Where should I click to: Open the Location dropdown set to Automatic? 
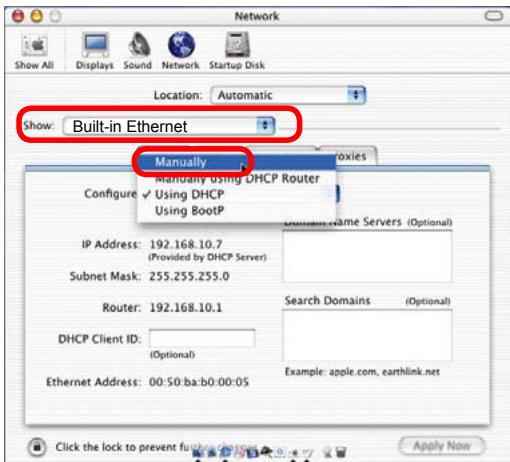(288, 95)
